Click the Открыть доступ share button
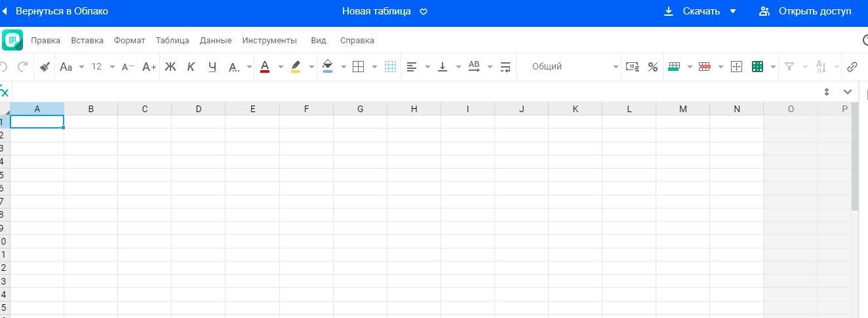The height and width of the screenshot is (318, 868). click(806, 11)
